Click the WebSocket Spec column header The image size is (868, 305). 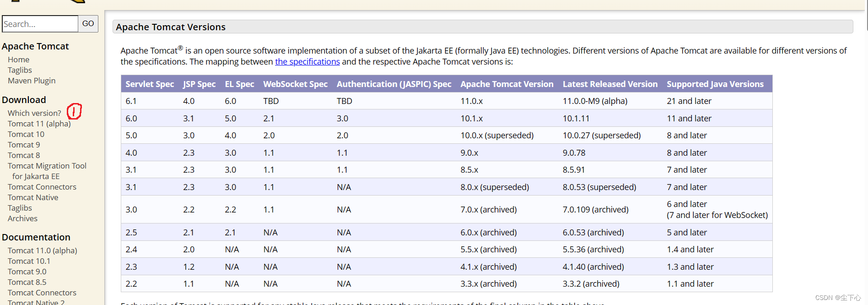[295, 84]
